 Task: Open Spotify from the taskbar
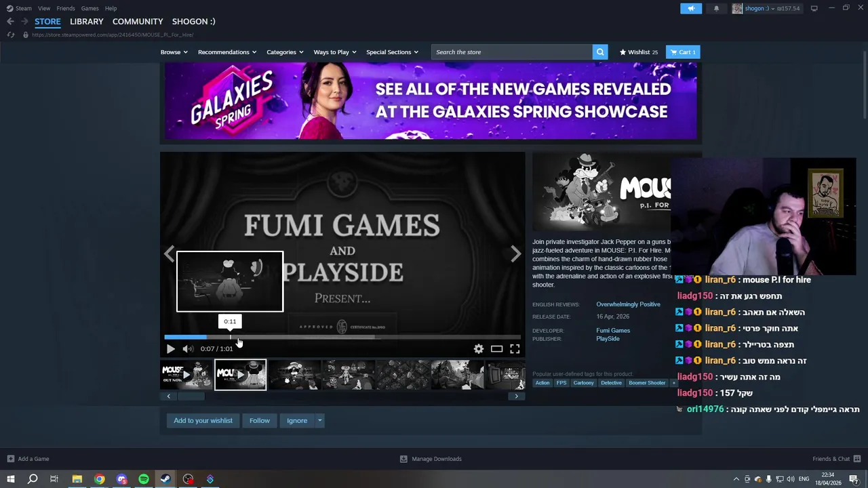click(144, 479)
